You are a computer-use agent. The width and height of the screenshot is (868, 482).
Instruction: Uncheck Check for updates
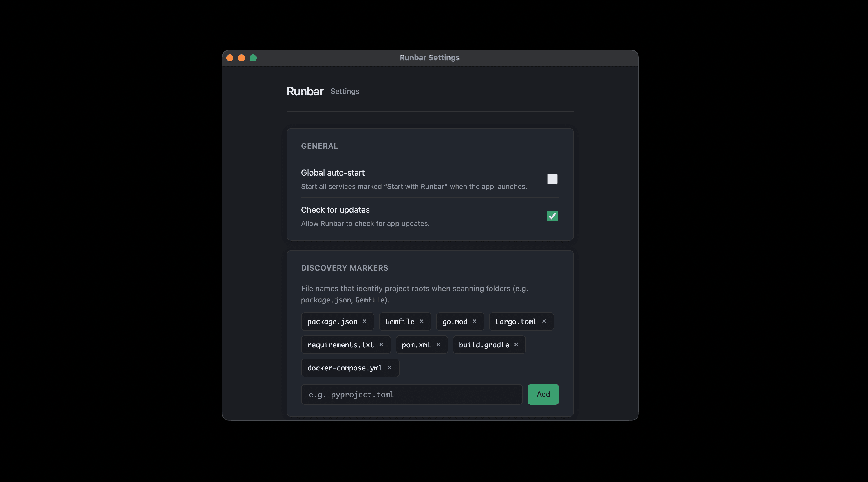pos(552,216)
